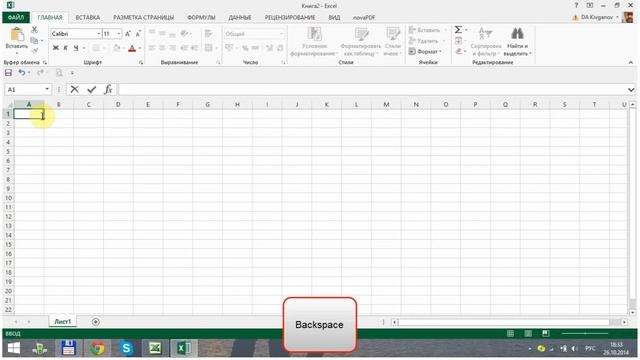Confirm entry with the checkmark button
This screenshot has height=360, width=640.
[91, 89]
